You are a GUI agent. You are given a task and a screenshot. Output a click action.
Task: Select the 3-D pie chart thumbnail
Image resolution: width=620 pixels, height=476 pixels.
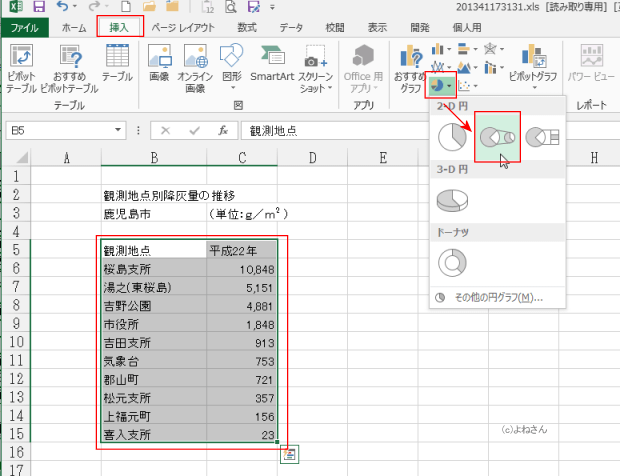[452, 200]
